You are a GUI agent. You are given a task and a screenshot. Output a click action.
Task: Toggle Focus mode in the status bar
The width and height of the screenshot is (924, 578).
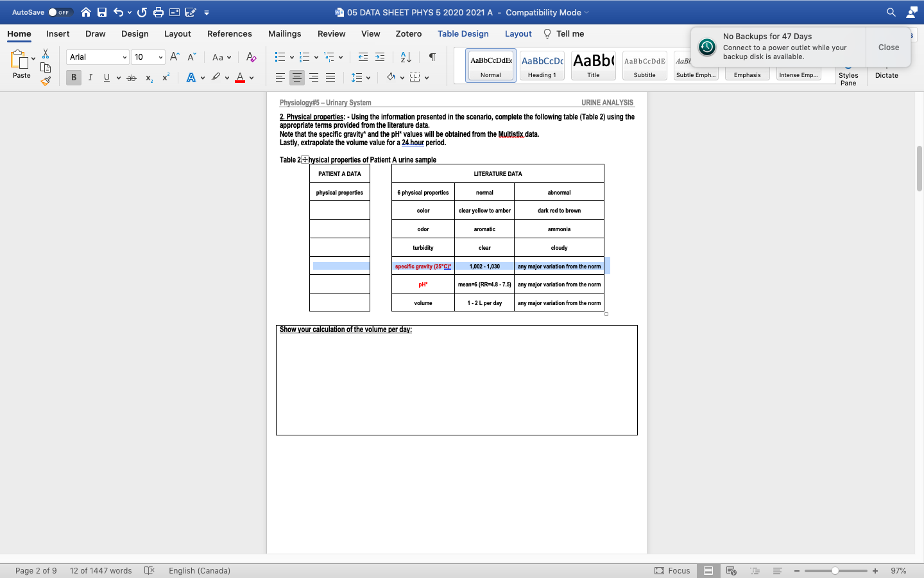[x=672, y=570]
